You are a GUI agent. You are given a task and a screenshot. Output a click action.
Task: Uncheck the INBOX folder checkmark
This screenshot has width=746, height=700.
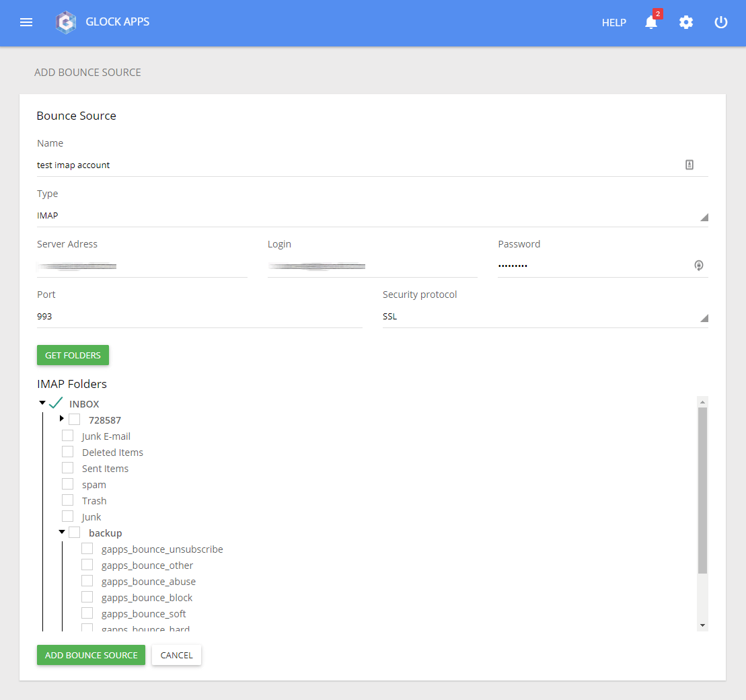(x=56, y=403)
